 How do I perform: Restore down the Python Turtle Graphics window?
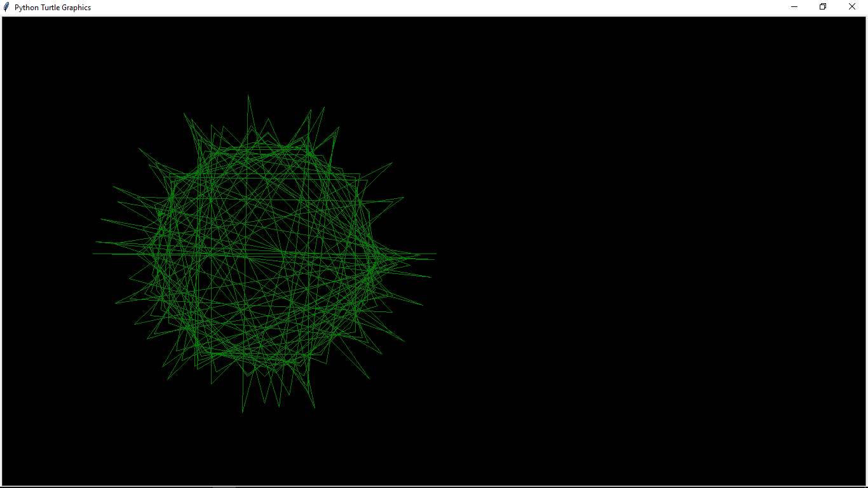click(x=822, y=6)
